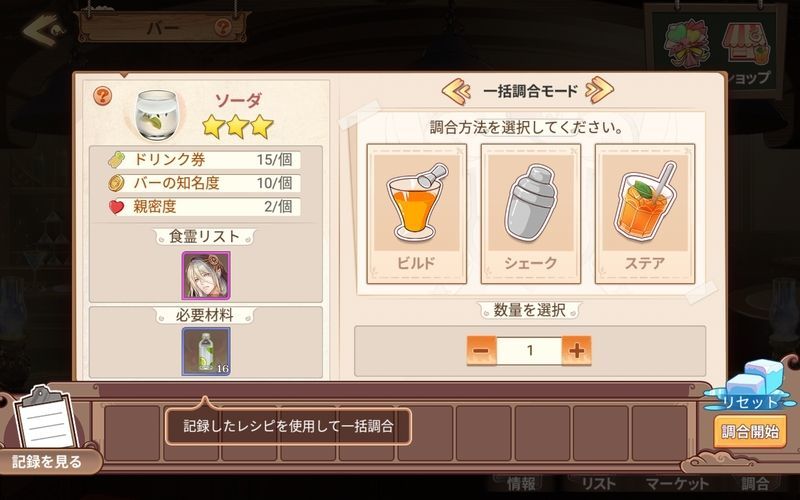
Task: Click the quantity number field
Action: [529, 351]
